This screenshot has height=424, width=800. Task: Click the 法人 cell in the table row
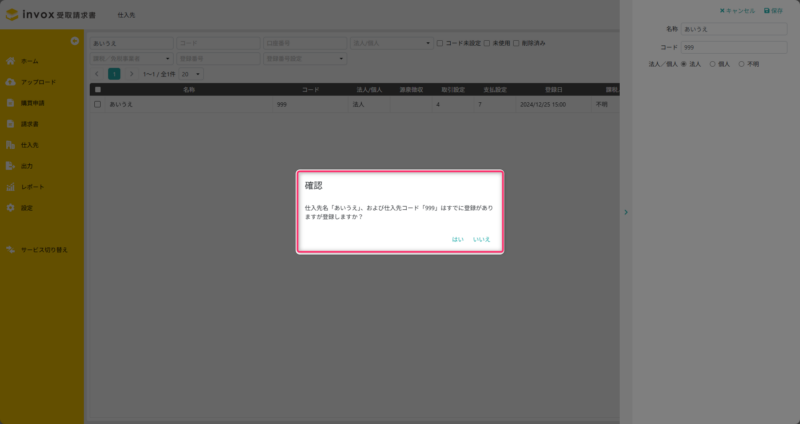pyautogui.click(x=369, y=104)
